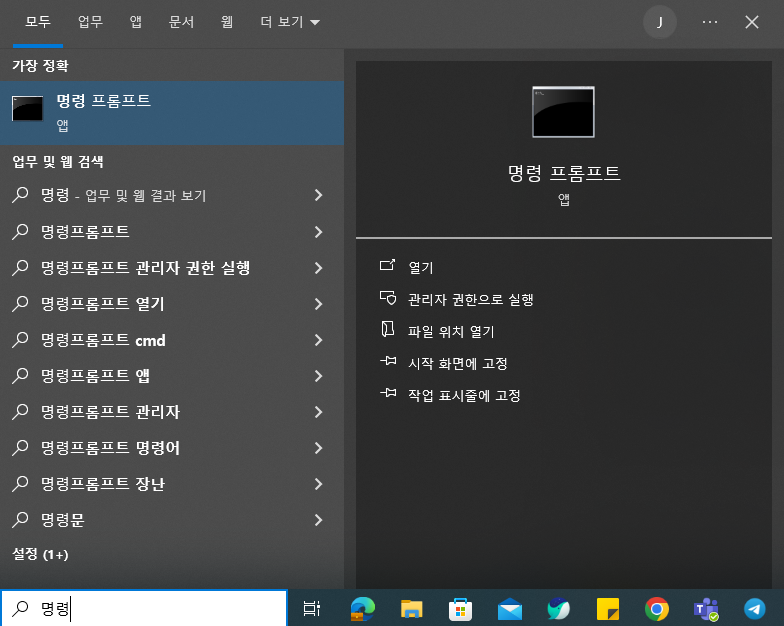Click the pin icon beside 작업 표시줄에 고정
Viewport: 784px width, 626px height.
point(388,393)
